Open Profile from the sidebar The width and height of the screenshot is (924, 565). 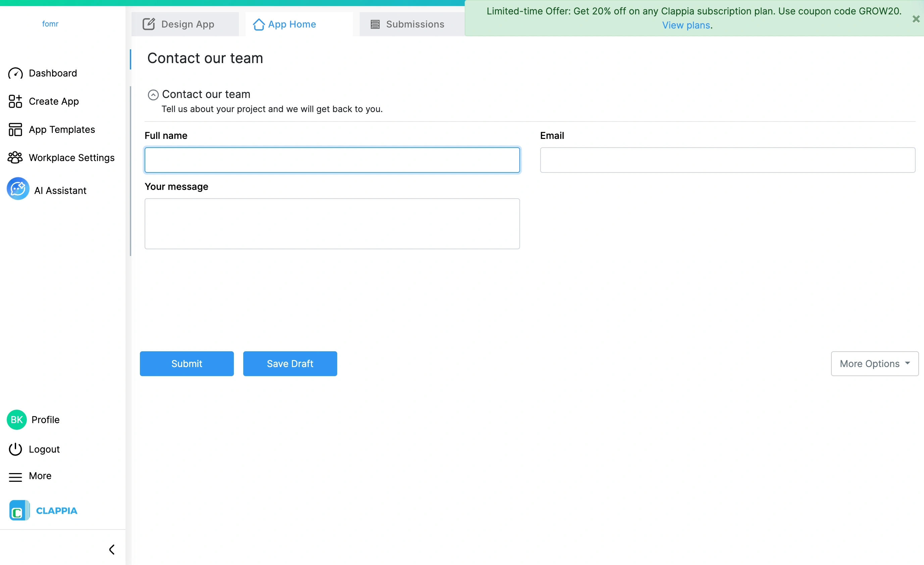45,419
